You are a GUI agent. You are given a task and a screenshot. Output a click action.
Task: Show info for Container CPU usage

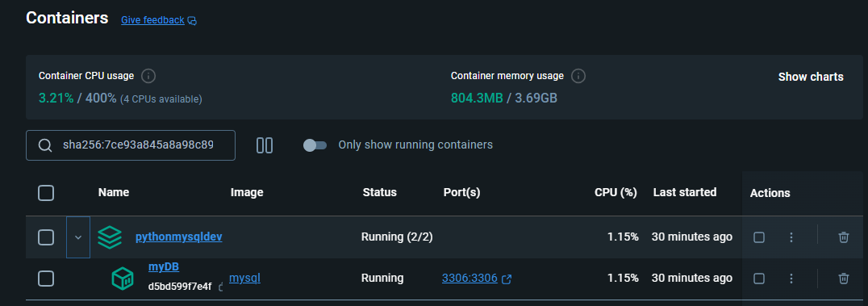148,76
